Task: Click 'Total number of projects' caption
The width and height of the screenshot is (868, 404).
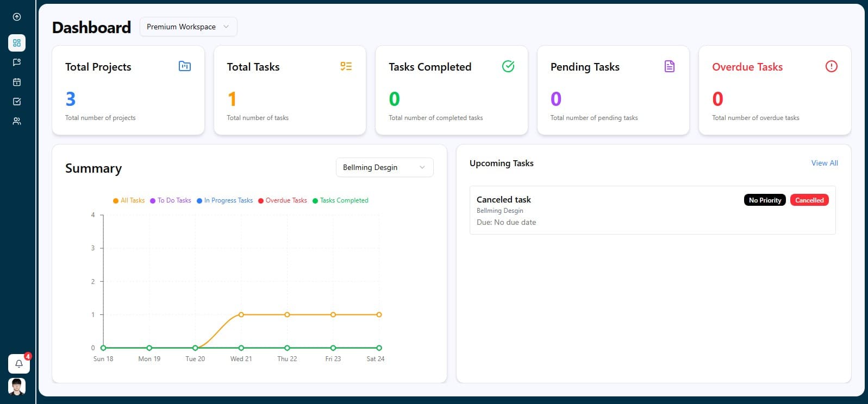Action: [x=101, y=118]
